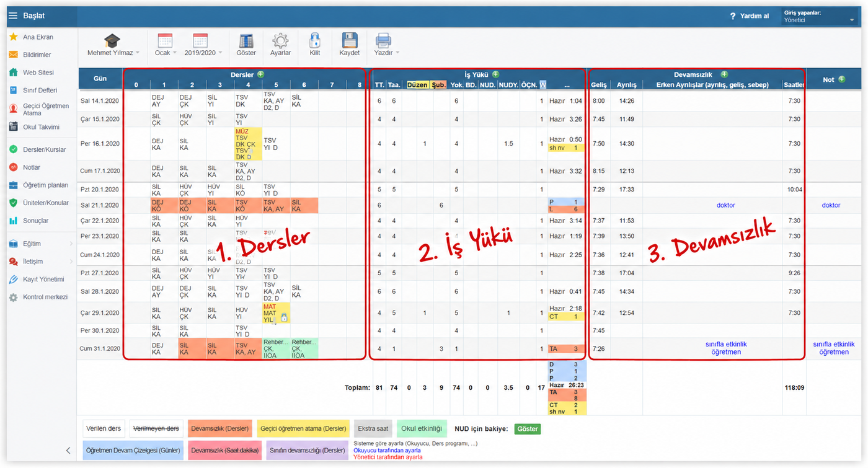Toggle the Verilmeyen ders legend filter
Image resolution: width=868 pixels, height=468 pixels.
point(156,428)
